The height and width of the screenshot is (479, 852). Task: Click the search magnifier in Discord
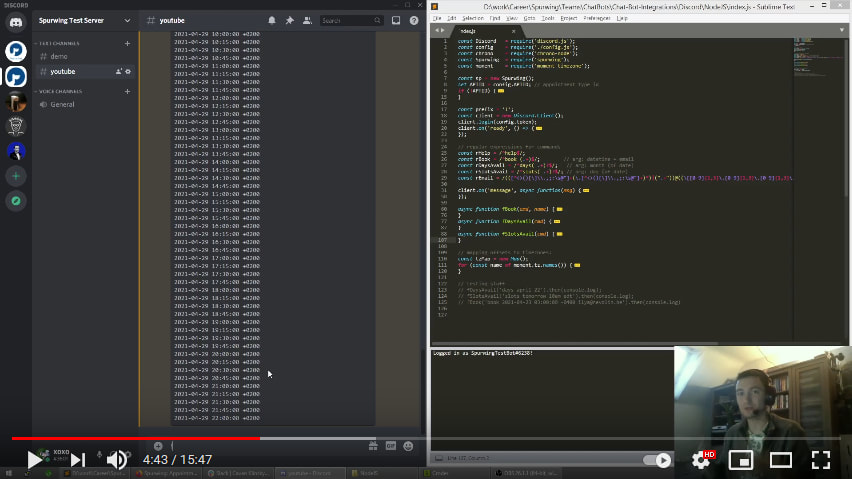pos(377,21)
